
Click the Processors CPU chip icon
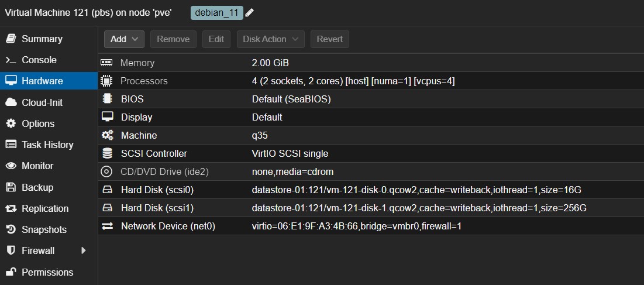tap(106, 81)
